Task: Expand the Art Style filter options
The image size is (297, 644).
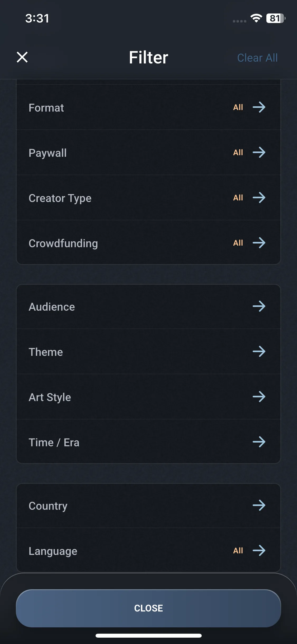Action: click(259, 397)
